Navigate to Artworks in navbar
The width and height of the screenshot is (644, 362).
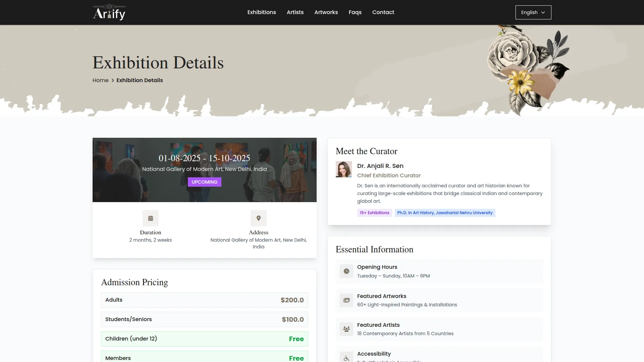click(326, 12)
